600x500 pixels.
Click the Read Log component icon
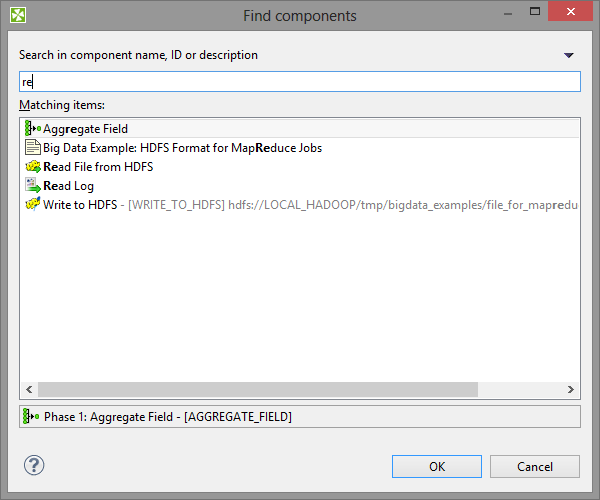[32, 186]
